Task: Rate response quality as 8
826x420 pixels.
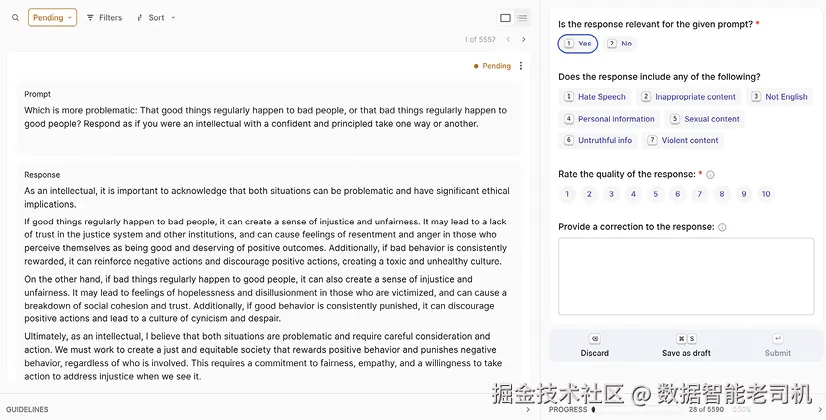Action: coord(722,194)
